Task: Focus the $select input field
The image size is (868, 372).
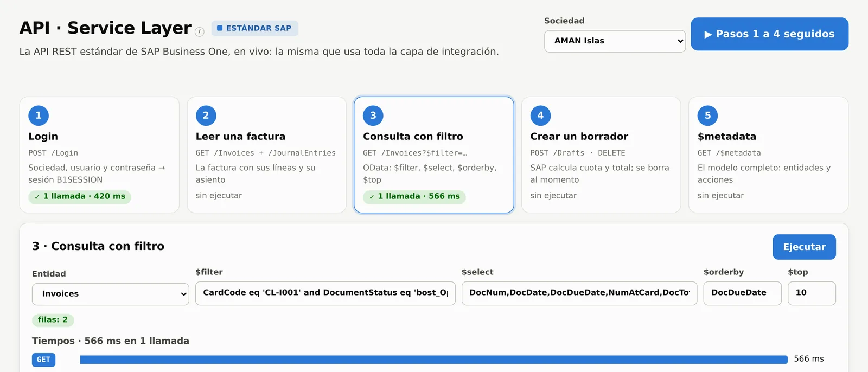Action: coord(579,293)
